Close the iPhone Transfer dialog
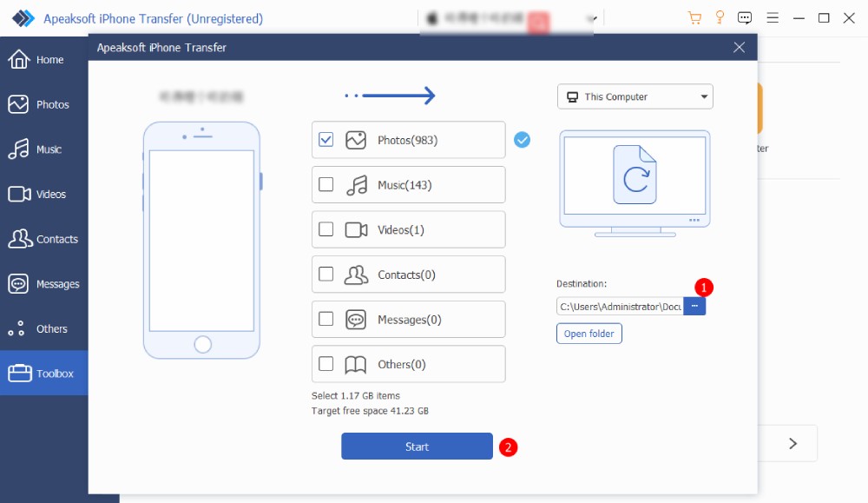The width and height of the screenshot is (868, 503). pyautogui.click(x=739, y=47)
